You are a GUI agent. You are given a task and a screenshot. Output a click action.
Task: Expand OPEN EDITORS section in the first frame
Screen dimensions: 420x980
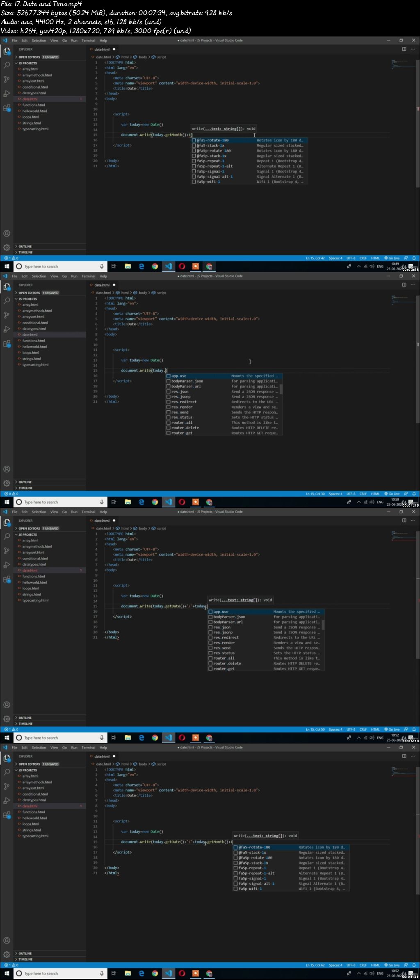pyautogui.click(x=50, y=57)
